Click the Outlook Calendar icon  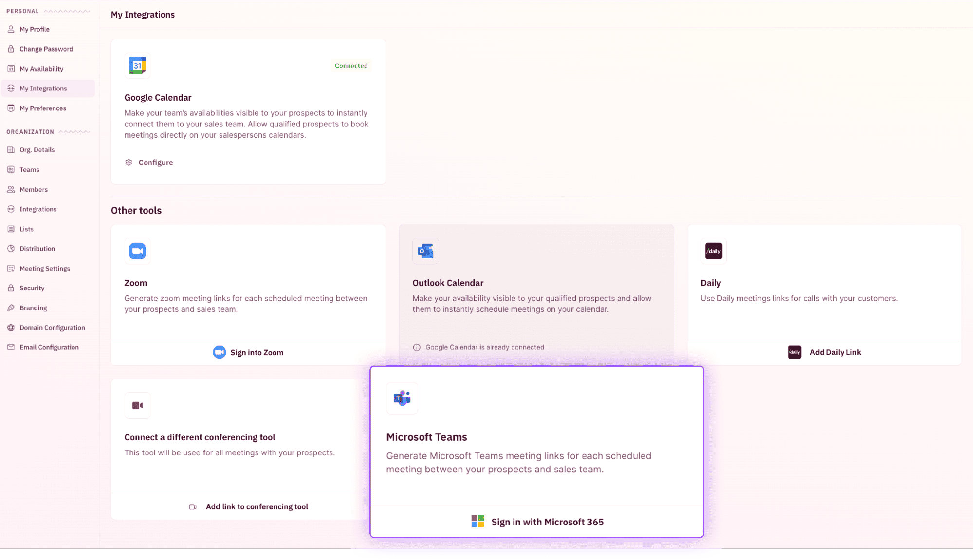click(425, 251)
